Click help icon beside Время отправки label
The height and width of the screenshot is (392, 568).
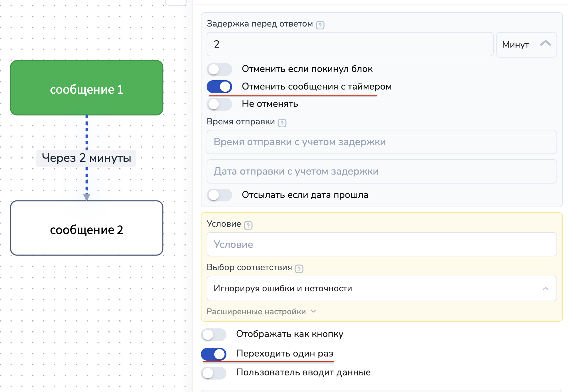pyautogui.click(x=282, y=123)
